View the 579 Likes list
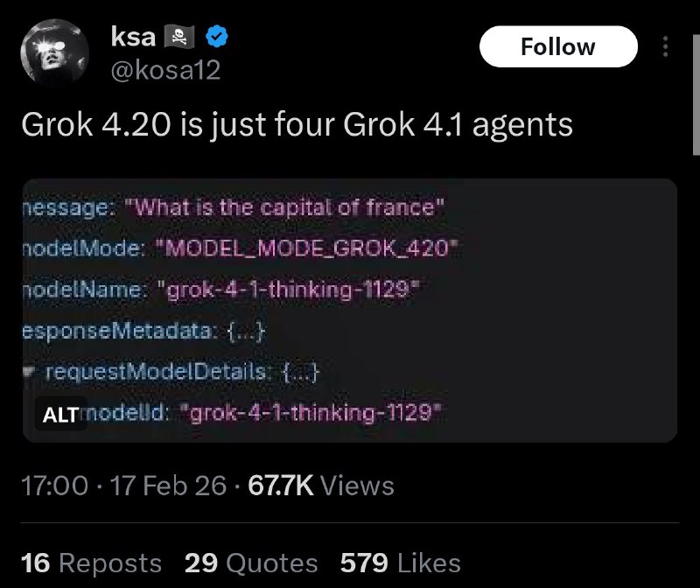The height and width of the screenshot is (588, 700). coord(400,563)
